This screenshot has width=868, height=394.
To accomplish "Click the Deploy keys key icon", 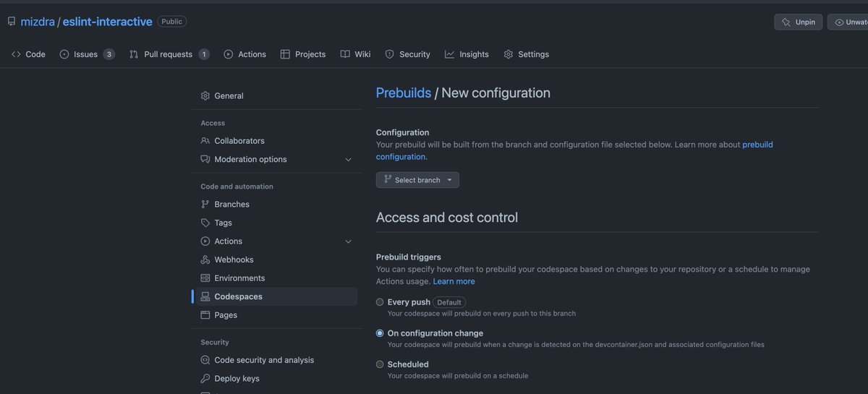I will click(205, 379).
